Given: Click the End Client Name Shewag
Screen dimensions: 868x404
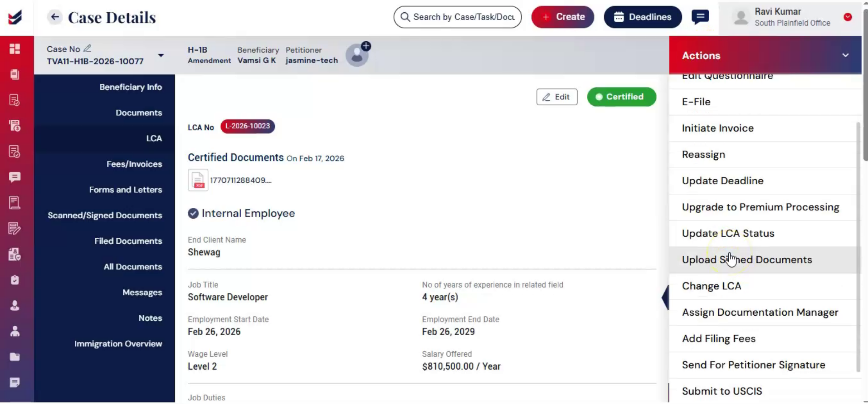Looking at the screenshot, I should [204, 252].
